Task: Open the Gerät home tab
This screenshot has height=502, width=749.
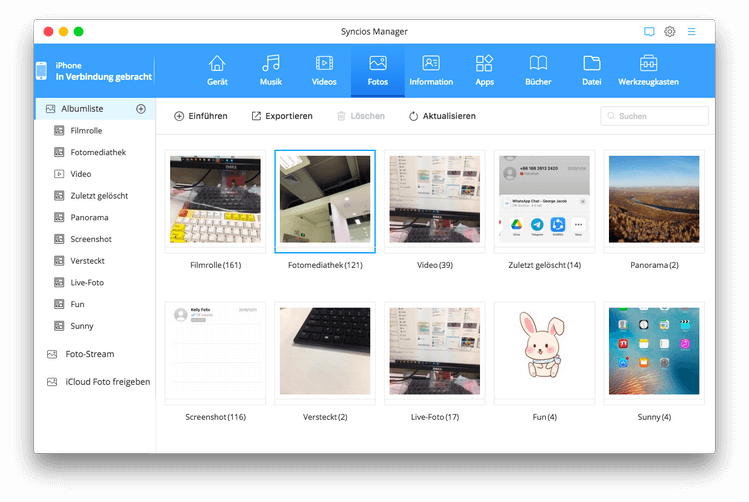Action: click(217, 70)
